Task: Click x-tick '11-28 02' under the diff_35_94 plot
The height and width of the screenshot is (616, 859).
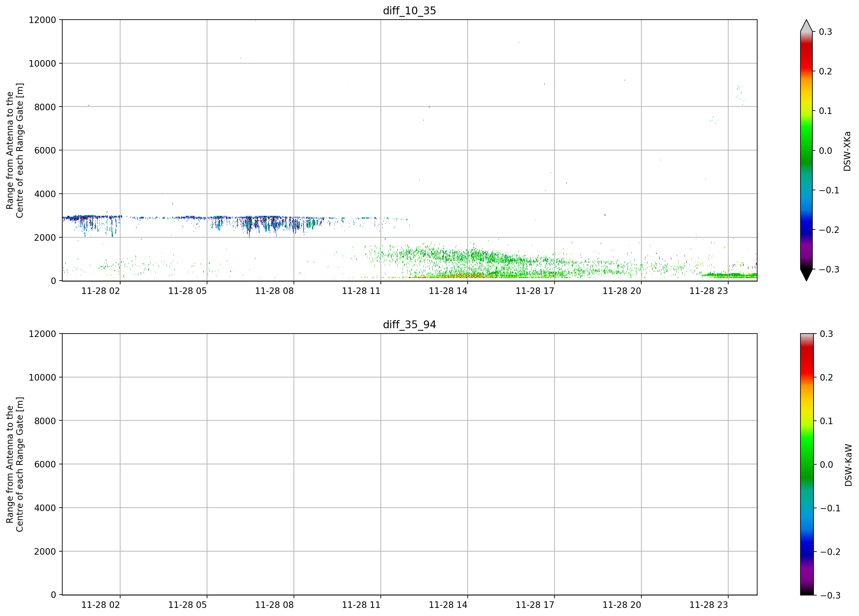Action: coord(101,605)
